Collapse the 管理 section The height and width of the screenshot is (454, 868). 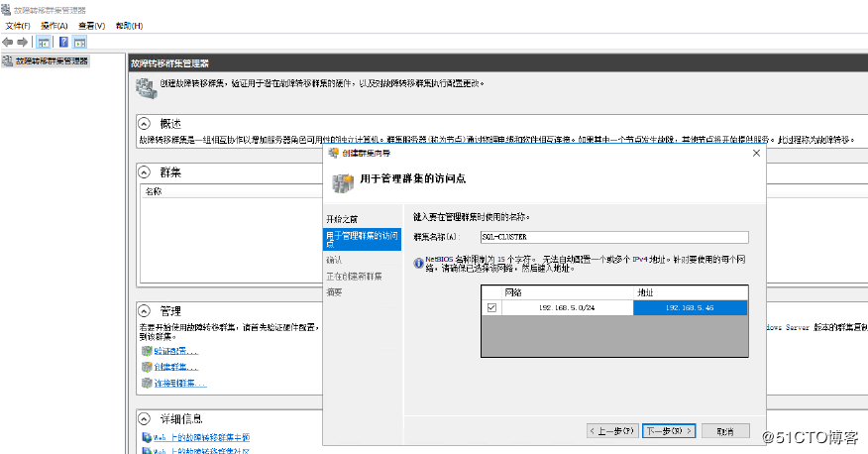tap(144, 310)
